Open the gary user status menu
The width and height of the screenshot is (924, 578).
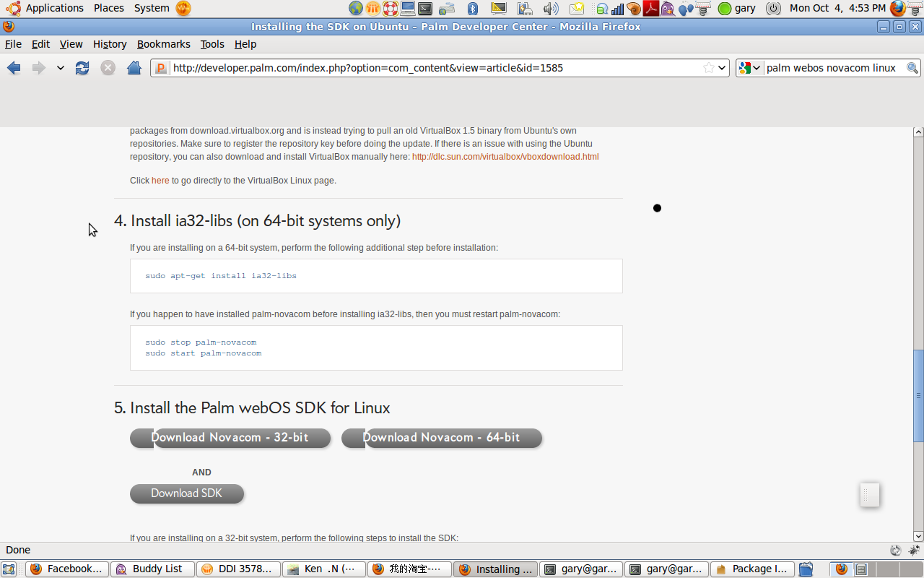coord(737,9)
